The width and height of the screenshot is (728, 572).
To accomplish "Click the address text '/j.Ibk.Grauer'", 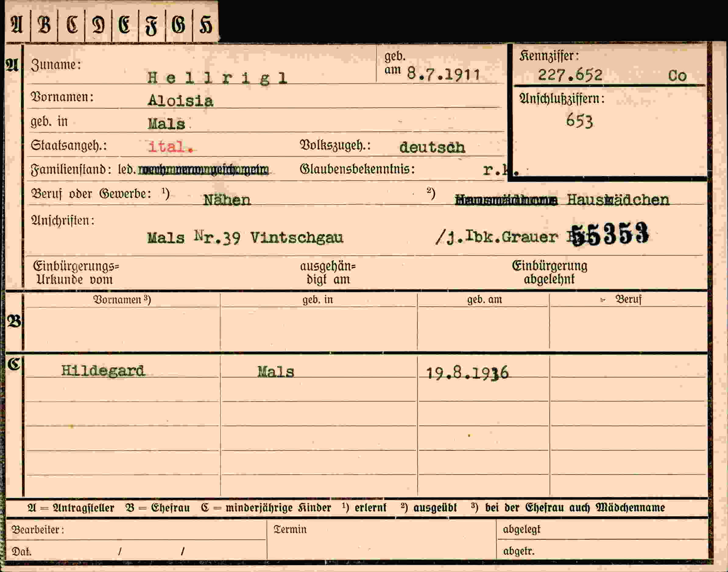I will coord(496,238).
